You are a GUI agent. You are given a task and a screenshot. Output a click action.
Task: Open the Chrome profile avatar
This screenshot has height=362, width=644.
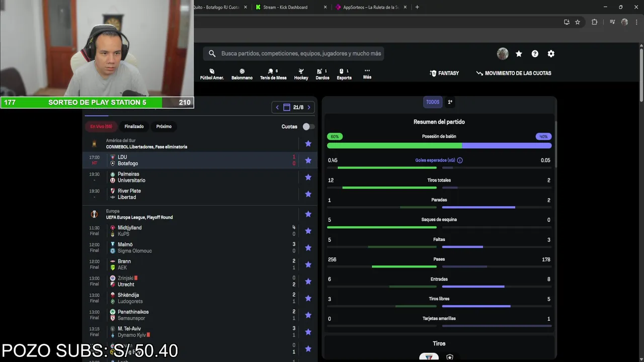[x=624, y=22]
